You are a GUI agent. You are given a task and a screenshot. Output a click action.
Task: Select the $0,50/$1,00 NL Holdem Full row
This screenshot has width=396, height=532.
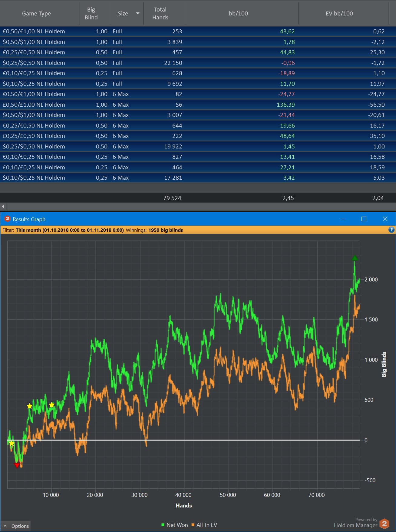click(x=198, y=42)
